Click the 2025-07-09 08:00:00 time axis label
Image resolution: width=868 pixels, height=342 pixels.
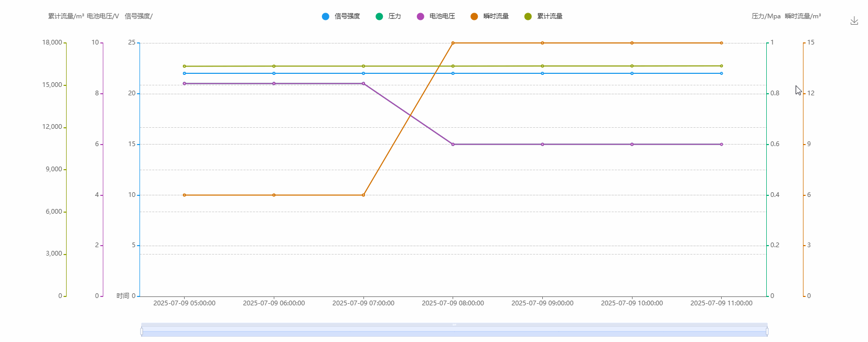point(453,303)
